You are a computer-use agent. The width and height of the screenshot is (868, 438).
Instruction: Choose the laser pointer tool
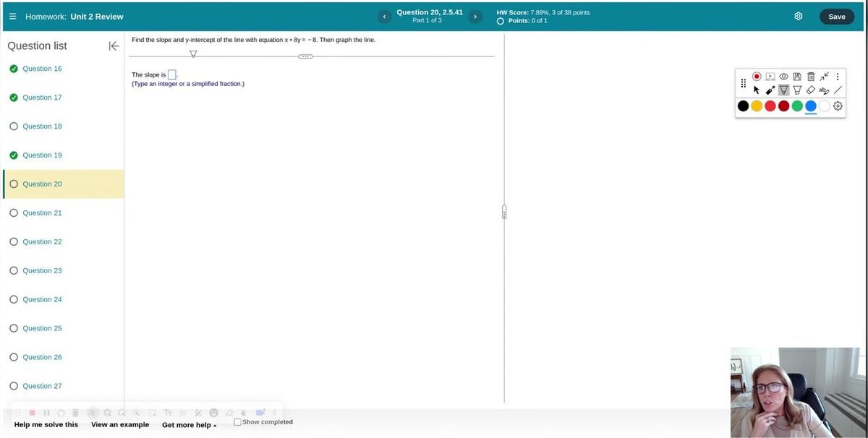point(770,90)
